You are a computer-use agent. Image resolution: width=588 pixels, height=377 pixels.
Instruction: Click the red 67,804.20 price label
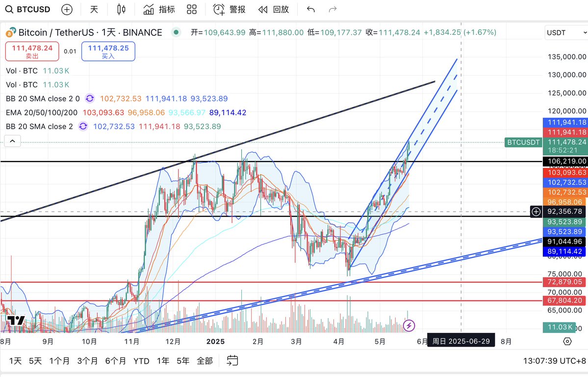(x=565, y=300)
